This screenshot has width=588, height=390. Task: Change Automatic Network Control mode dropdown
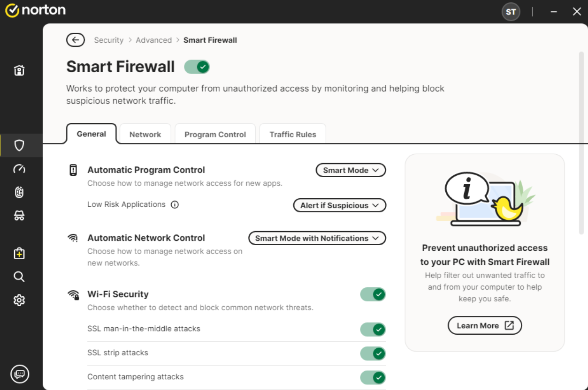pyautogui.click(x=317, y=238)
